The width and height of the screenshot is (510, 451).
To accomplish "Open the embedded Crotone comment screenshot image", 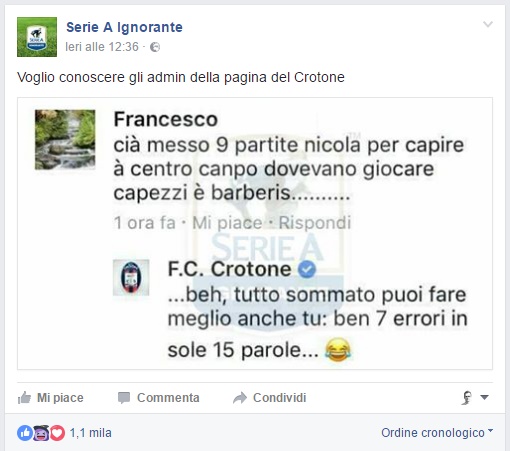I will [x=255, y=233].
